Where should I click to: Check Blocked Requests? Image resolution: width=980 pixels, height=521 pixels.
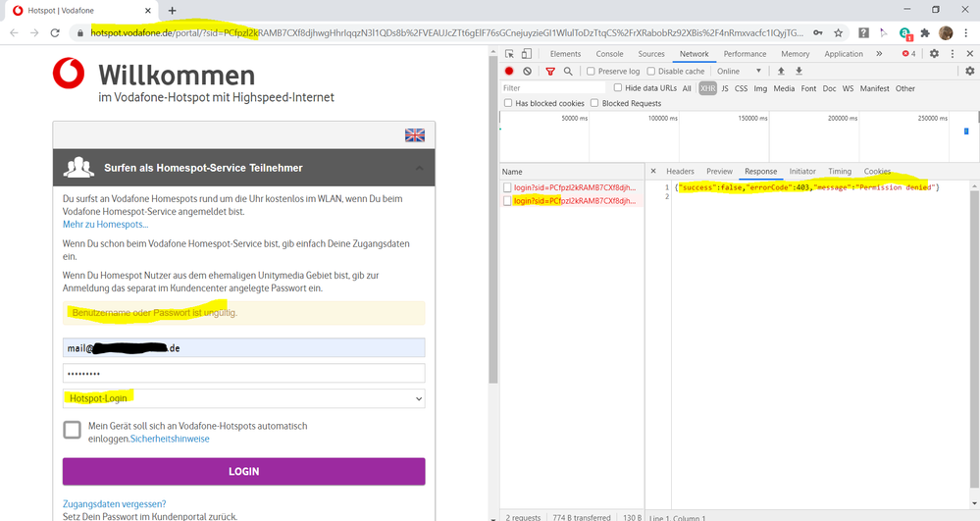pyautogui.click(x=594, y=103)
